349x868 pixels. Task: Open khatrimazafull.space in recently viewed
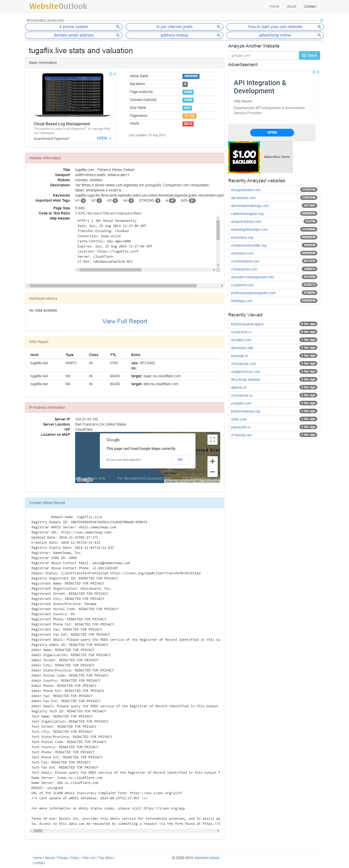(247, 324)
